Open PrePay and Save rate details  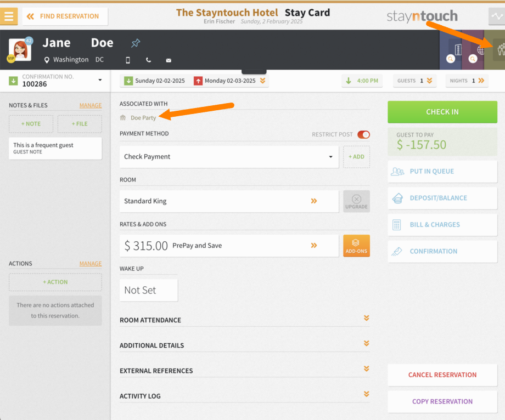pyautogui.click(x=229, y=246)
